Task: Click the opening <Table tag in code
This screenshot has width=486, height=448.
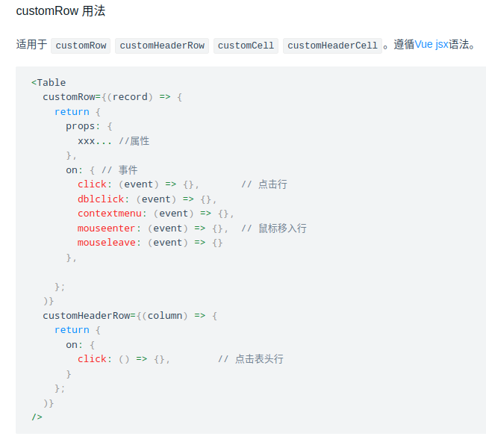Action: pos(49,82)
